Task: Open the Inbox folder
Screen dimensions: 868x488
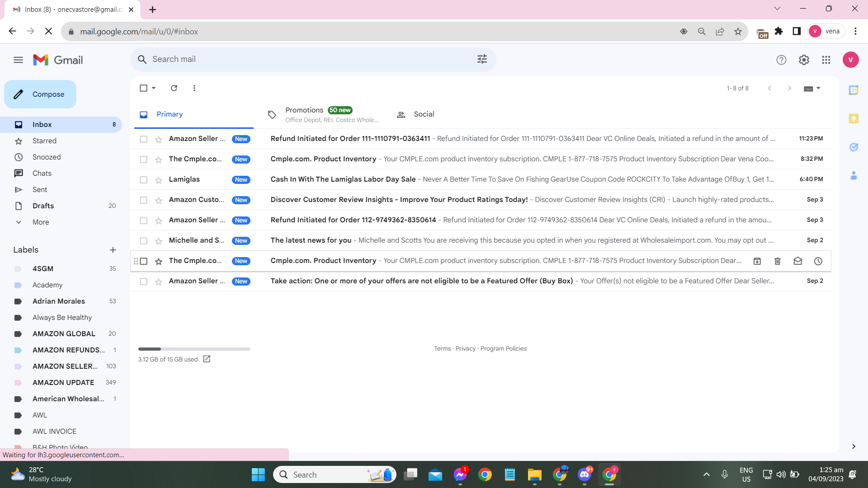Action: pos(61,125)
